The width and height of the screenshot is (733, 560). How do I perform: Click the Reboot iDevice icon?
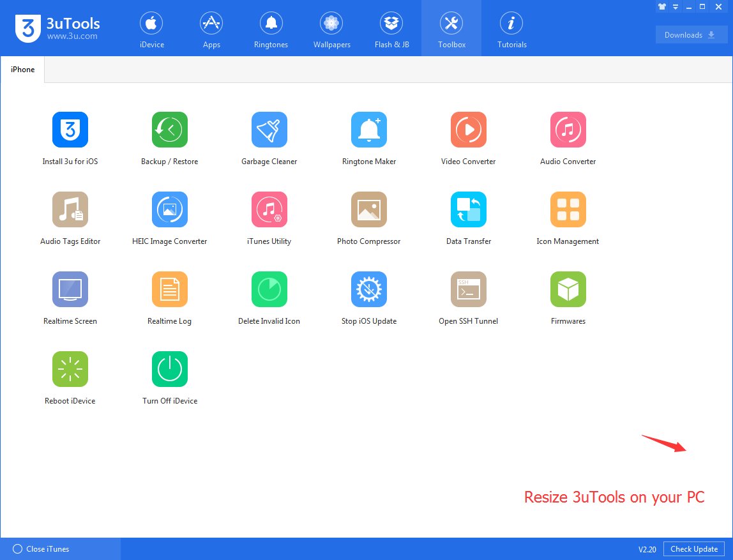click(x=70, y=369)
